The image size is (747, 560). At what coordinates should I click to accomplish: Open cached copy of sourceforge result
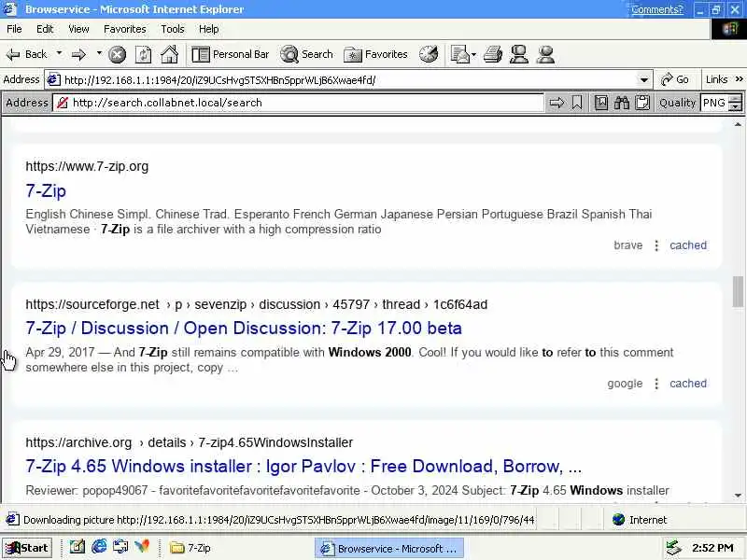(x=688, y=384)
